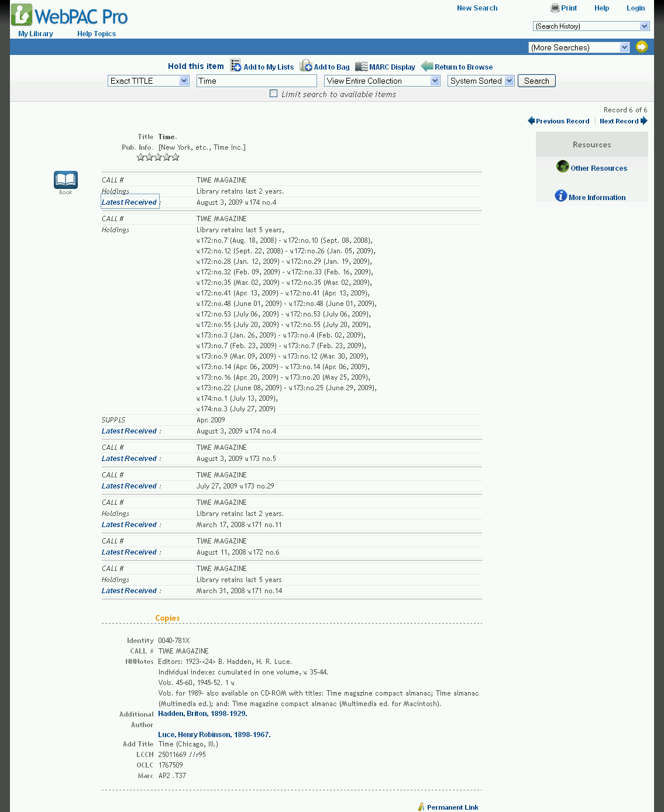Click the green Return to Browse arrow
Screen dimensions: 664x812
427,66
